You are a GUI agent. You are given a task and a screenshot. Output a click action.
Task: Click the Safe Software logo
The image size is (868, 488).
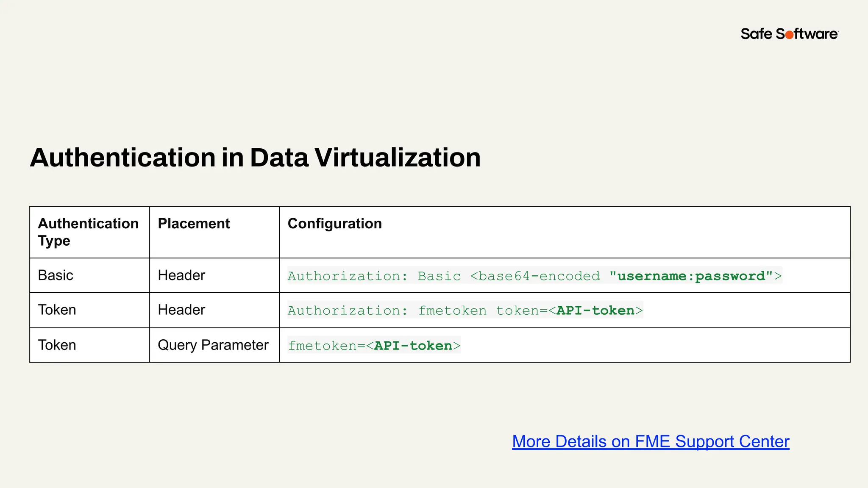(x=790, y=34)
